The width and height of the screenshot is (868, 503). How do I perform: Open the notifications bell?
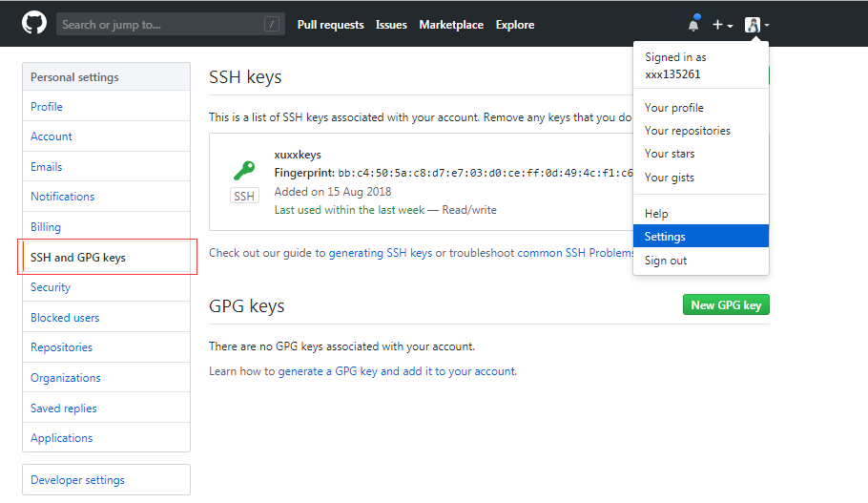(693, 25)
